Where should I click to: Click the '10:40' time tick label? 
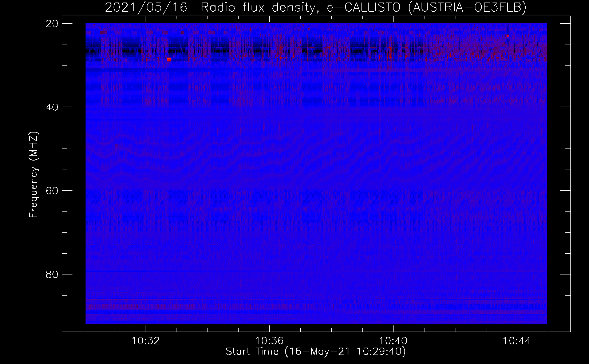click(393, 341)
